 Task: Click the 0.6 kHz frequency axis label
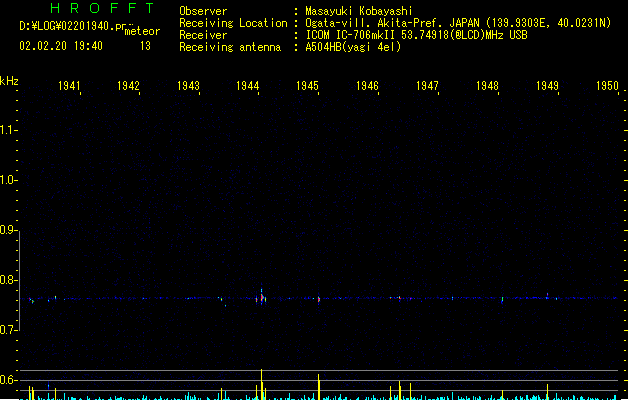tap(8, 380)
